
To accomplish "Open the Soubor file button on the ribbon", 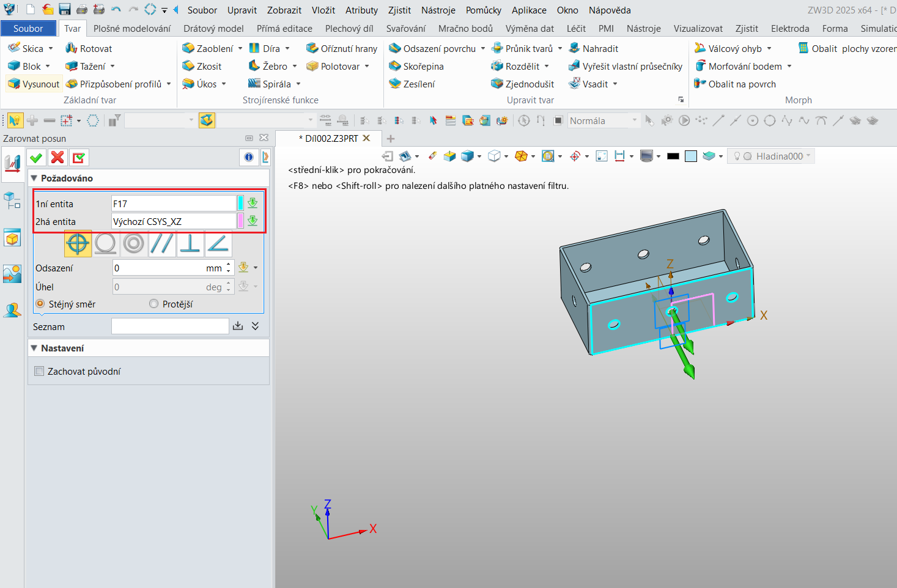I will [x=28, y=28].
